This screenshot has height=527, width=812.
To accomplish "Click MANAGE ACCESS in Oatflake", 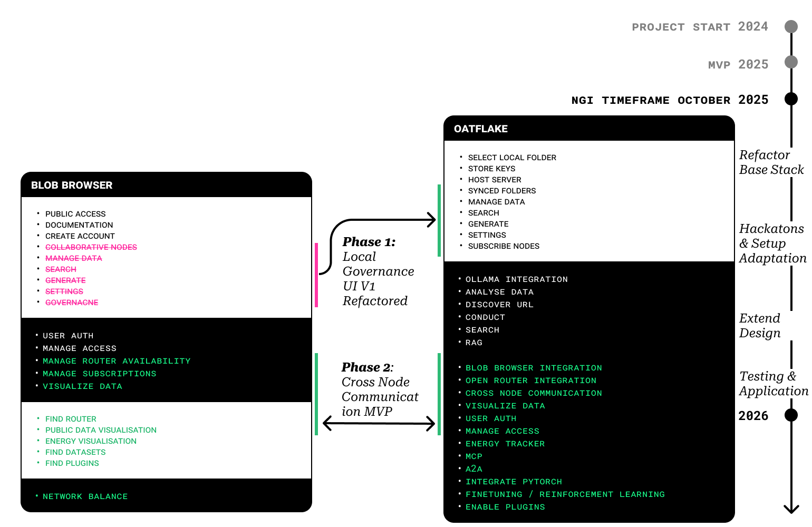I will point(502,431).
